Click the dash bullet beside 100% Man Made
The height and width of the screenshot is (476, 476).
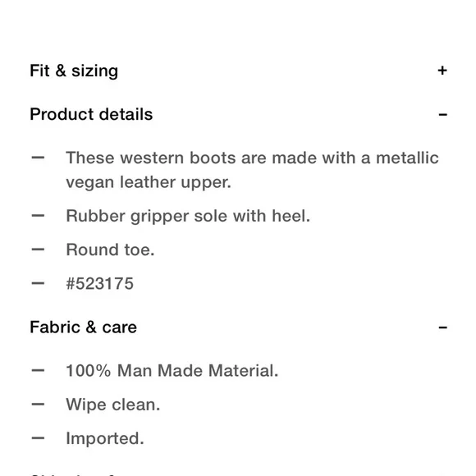point(38,370)
